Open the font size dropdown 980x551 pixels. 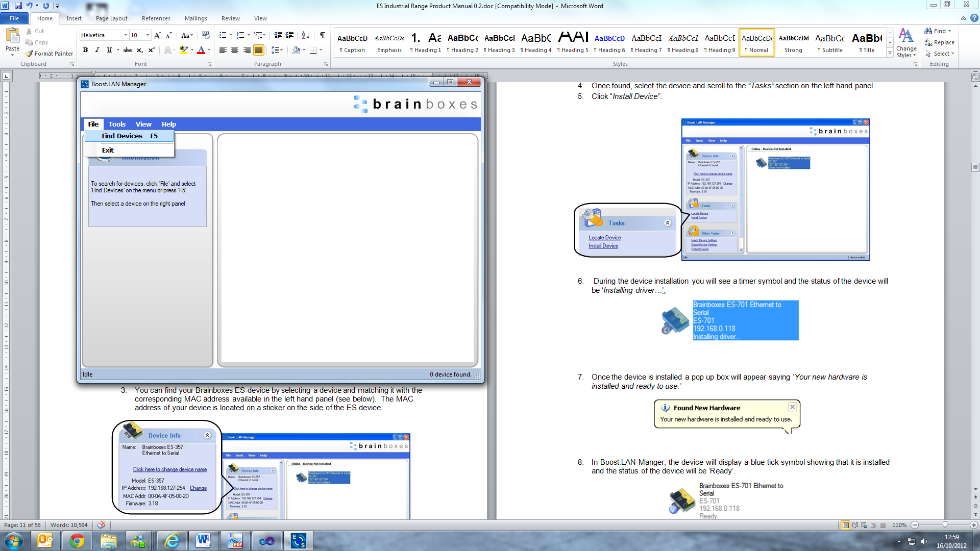[148, 35]
